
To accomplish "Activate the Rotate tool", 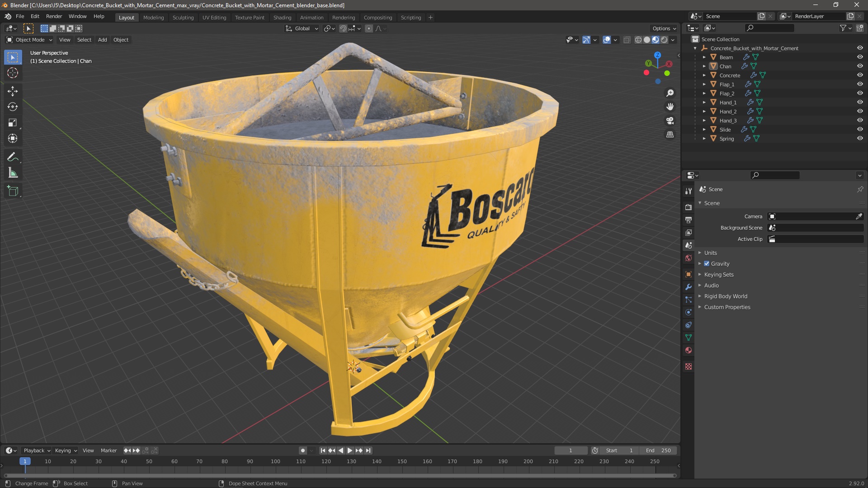I will [x=13, y=107].
